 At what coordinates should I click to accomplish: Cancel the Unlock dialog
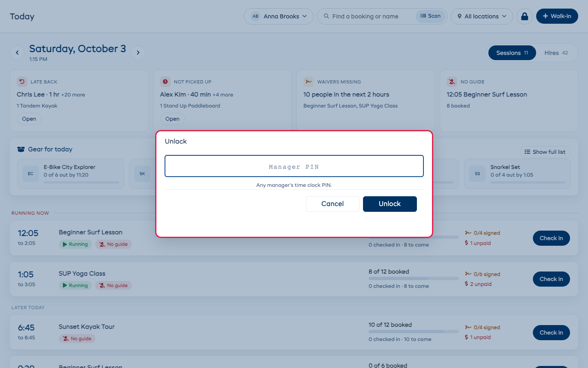333,204
